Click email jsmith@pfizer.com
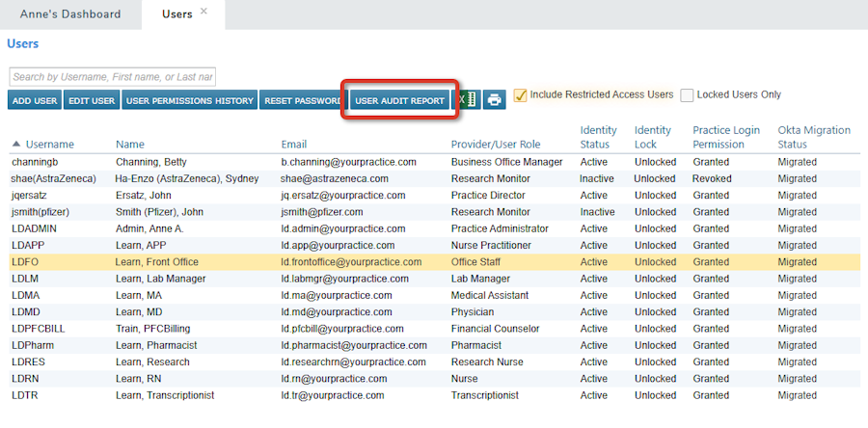Image resolution: width=868 pixels, height=428 pixels. [x=322, y=212]
